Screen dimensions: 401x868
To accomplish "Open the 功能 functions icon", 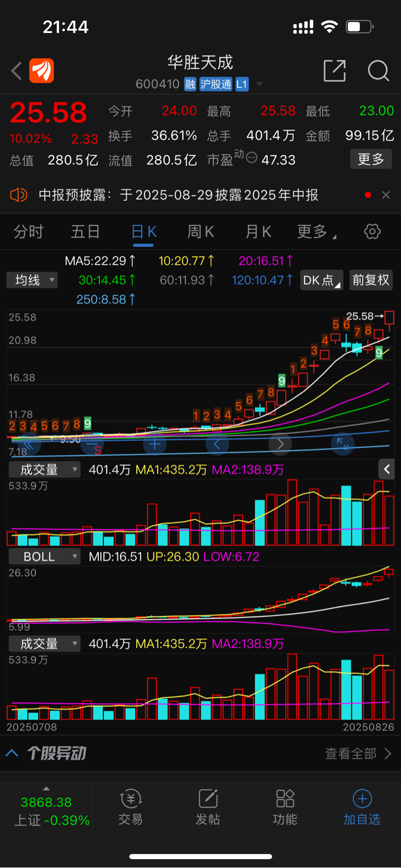I will [285, 807].
